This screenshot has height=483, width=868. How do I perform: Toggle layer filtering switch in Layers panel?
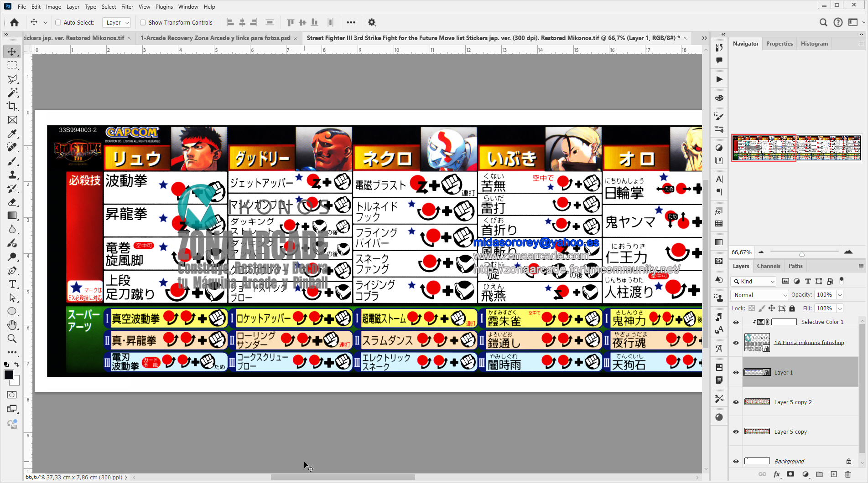point(842,281)
